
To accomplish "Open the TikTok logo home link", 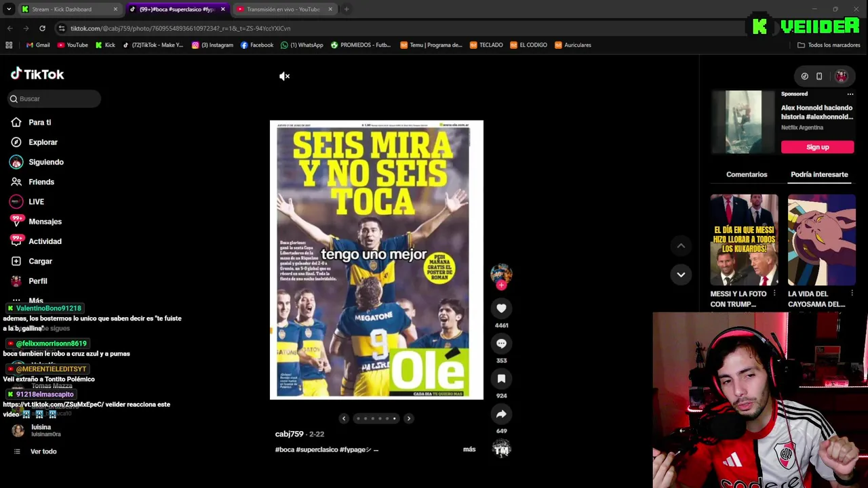I will [37, 74].
